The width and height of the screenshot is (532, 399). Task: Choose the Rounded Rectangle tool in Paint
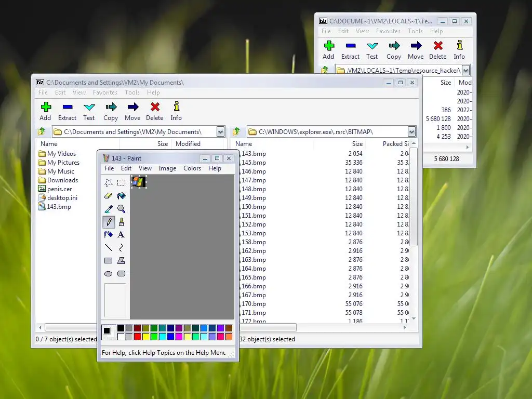pyautogui.click(x=121, y=273)
